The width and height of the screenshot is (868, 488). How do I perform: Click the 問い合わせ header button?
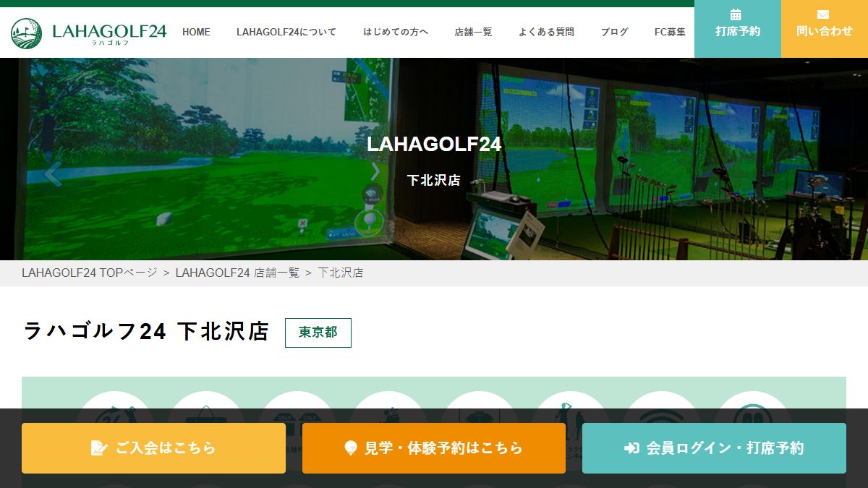tap(825, 29)
